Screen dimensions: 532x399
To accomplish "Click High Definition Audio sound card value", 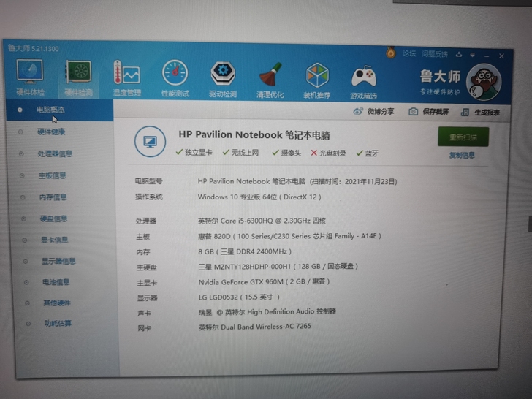I will tap(267, 312).
